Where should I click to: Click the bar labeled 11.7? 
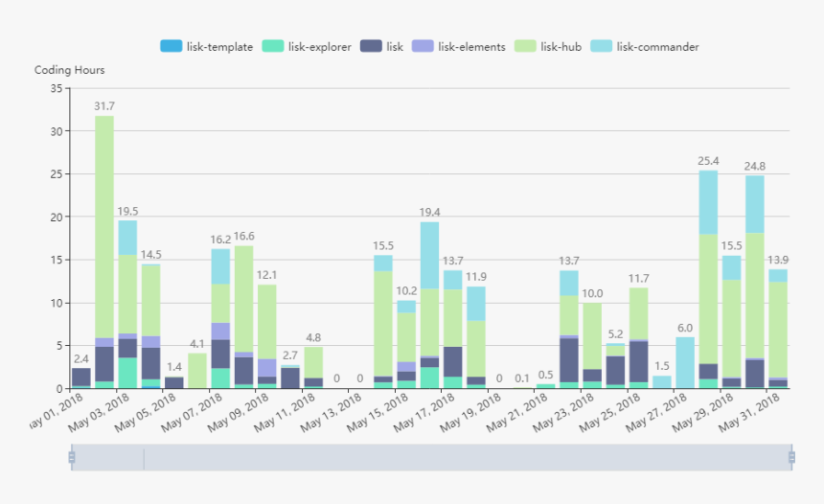638,338
